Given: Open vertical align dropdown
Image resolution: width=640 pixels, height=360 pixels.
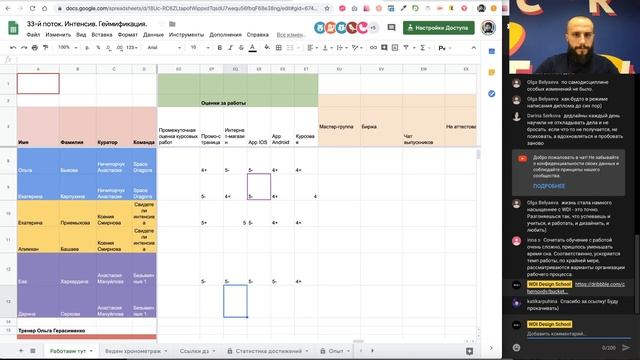Looking at the screenshot, I should tap(327, 48).
